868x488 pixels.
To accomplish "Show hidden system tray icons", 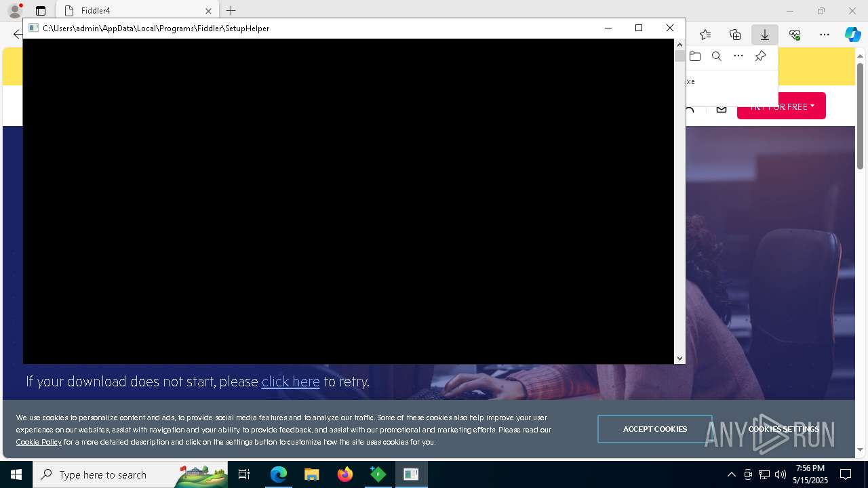I will [x=731, y=474].
